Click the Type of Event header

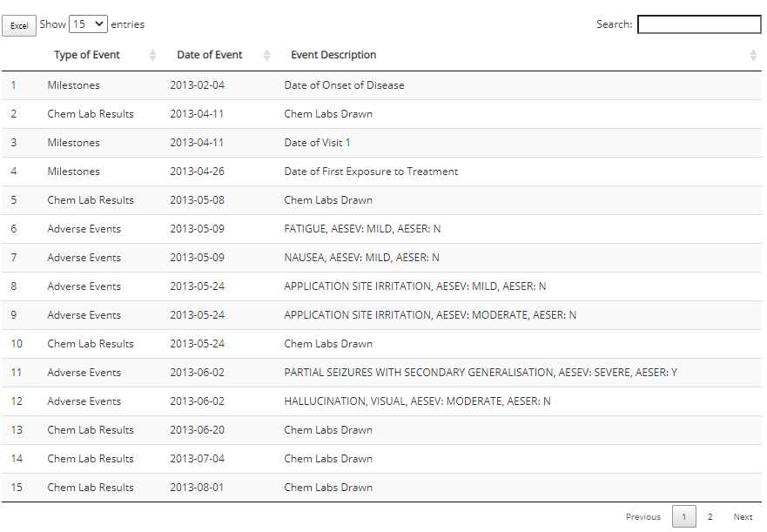point(86,55)
